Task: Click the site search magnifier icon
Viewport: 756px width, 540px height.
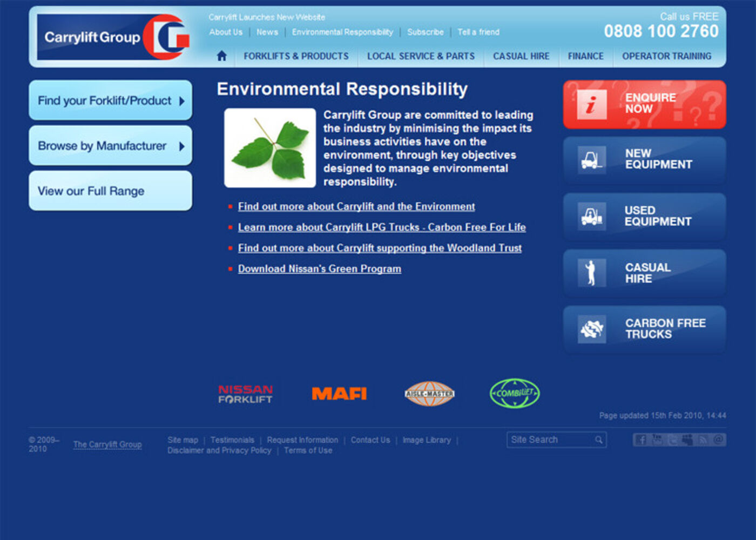Action: 599,440
